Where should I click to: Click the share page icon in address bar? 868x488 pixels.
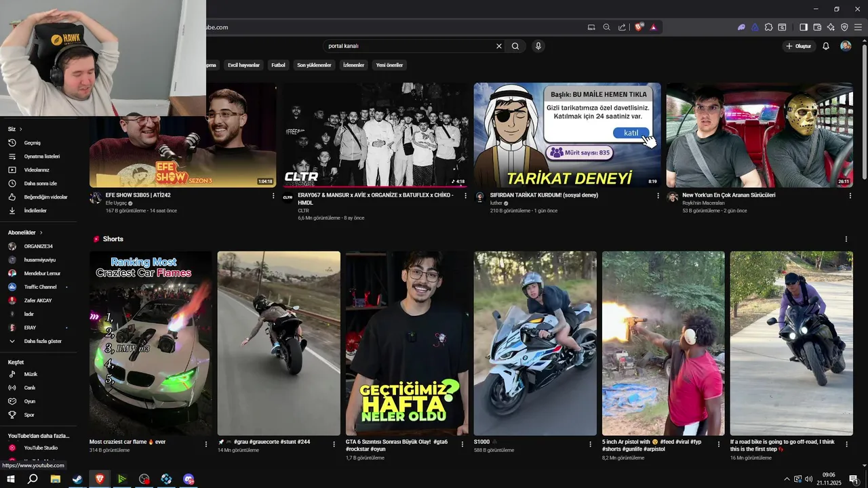[x=622, y=27]
